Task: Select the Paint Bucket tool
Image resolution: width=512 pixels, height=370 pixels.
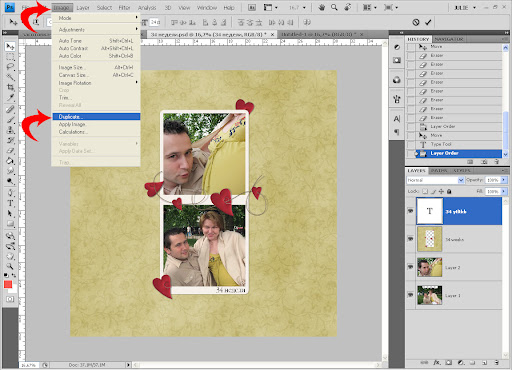Action: (x=10, y=161)
